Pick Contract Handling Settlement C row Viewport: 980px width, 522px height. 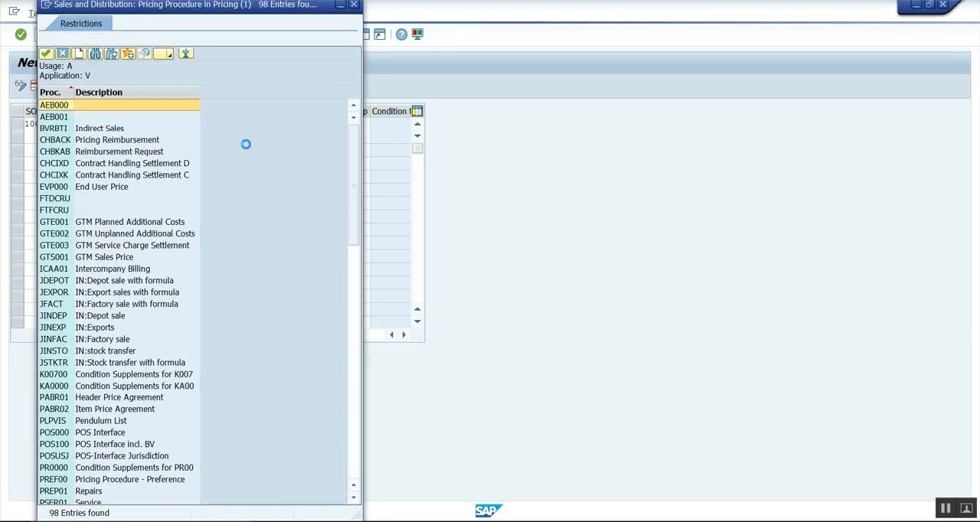pyautogui.click(x=119, y=175)
